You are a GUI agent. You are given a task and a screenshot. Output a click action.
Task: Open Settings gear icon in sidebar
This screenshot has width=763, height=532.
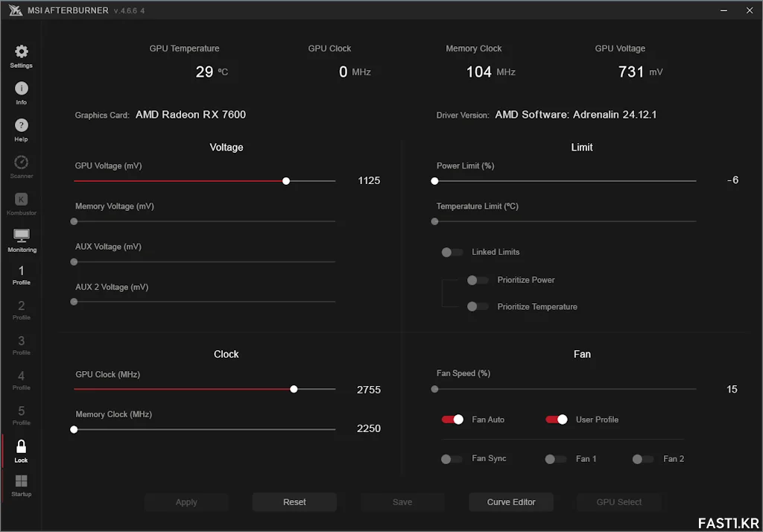(x=21, y=51)
